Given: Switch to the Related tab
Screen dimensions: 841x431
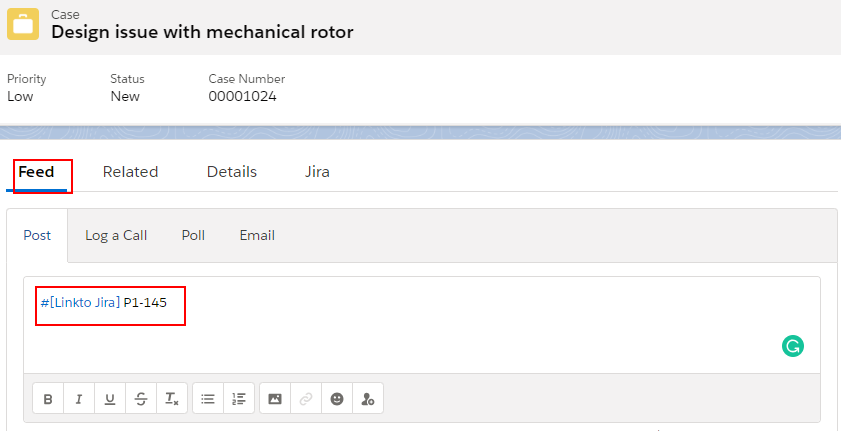Looking at the screenshot, I should click(130, 172).
